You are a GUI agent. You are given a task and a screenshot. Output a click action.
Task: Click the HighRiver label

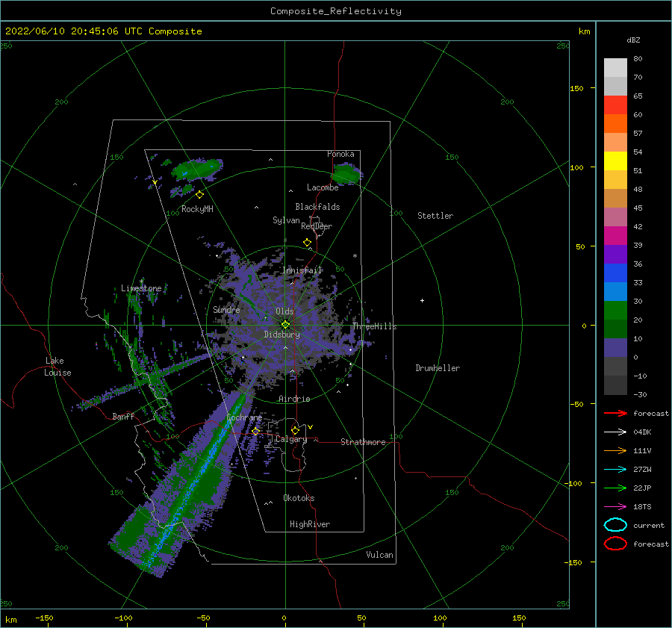click(310, 524)
